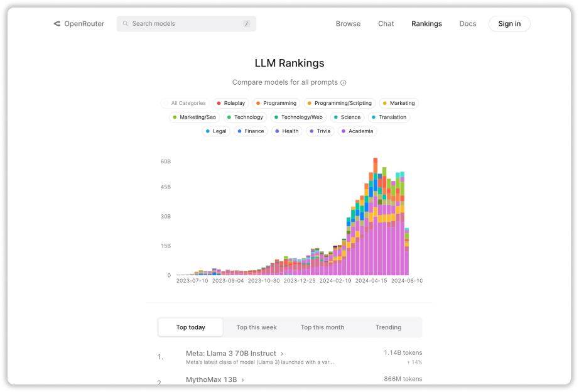The image size is (579, 392).
Task: Go to the Rankings nav item
Action: (x=426, y=24)
